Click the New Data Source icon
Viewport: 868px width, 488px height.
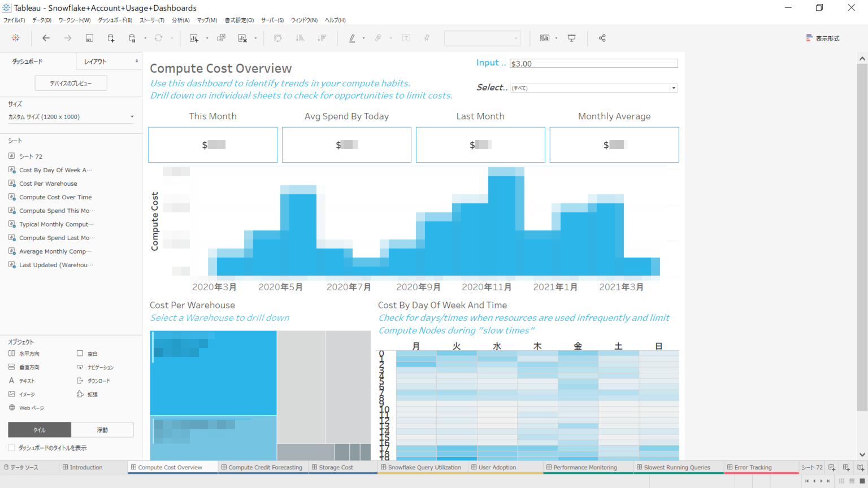[111, 38]
